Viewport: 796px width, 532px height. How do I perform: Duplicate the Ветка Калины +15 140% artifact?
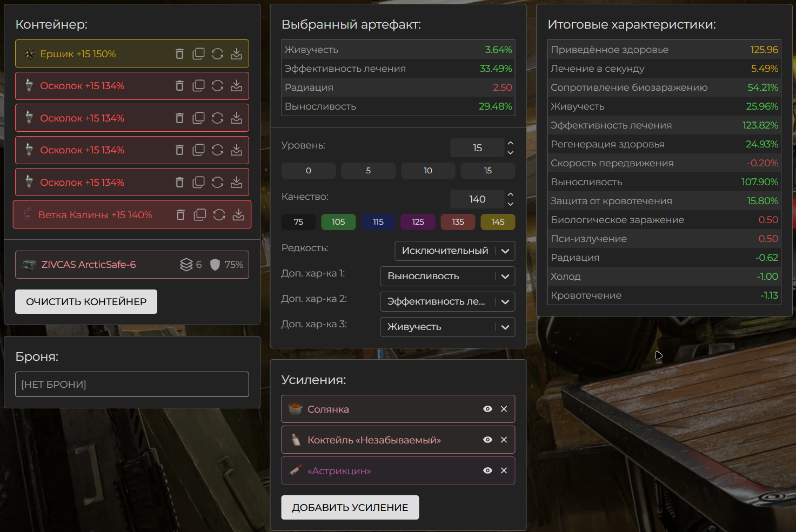(x=200, y=214)
